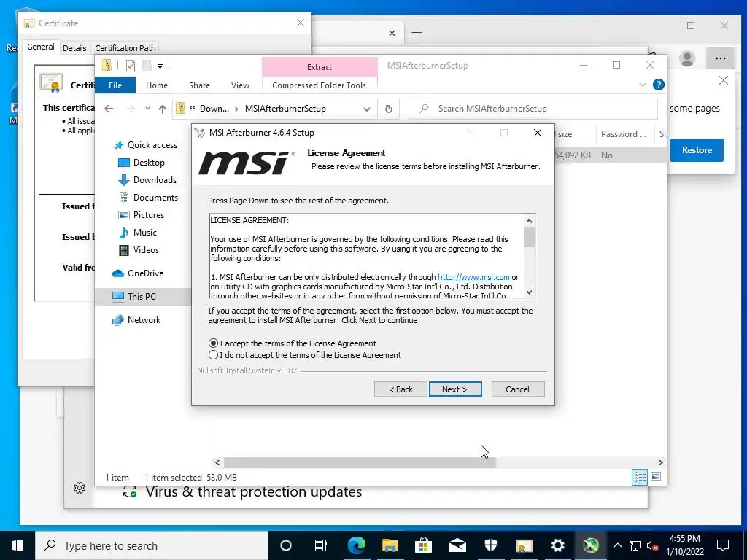Click license text scroll down arrow

[x=529, y=292]
